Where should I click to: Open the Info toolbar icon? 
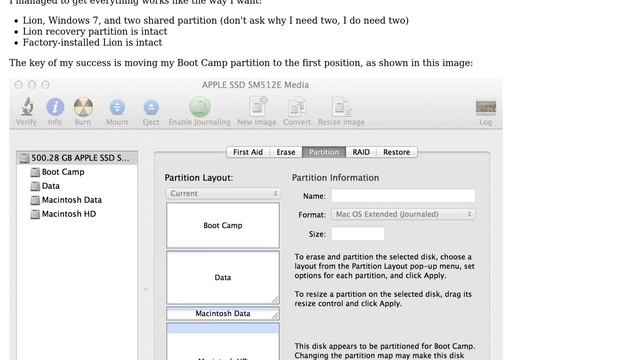point(55,107)
